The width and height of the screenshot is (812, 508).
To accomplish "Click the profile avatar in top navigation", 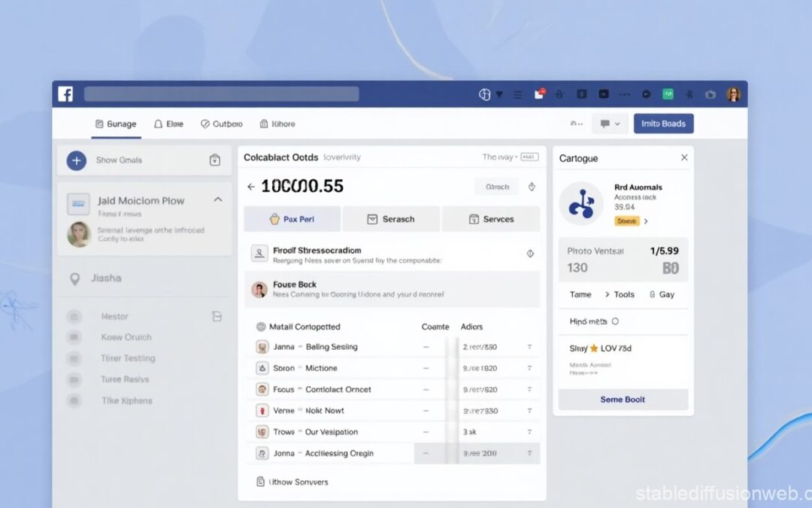I will click(732, 93).
